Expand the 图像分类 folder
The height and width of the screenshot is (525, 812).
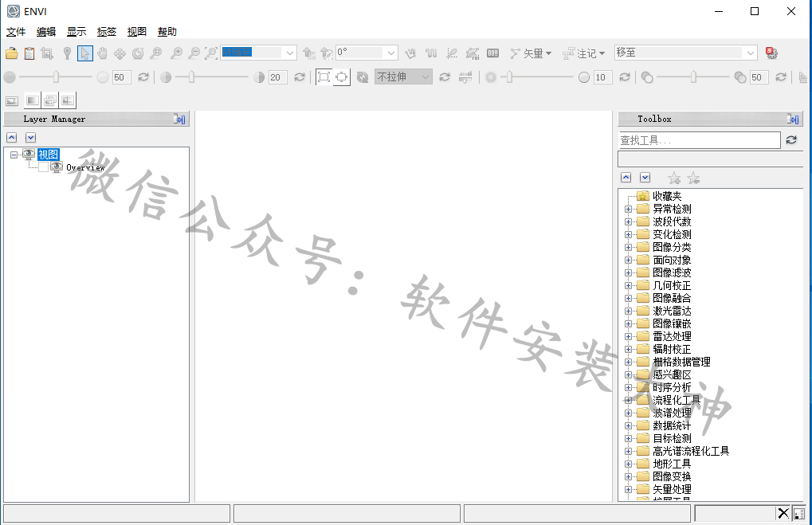tap(628, 248)
